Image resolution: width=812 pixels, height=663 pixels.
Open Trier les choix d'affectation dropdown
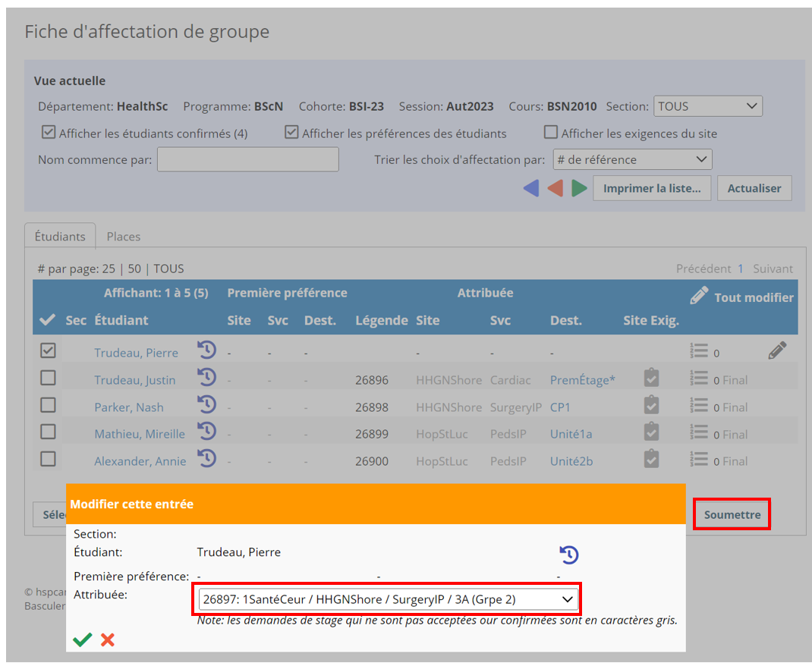pyautogui.click(x=632, y=159)
